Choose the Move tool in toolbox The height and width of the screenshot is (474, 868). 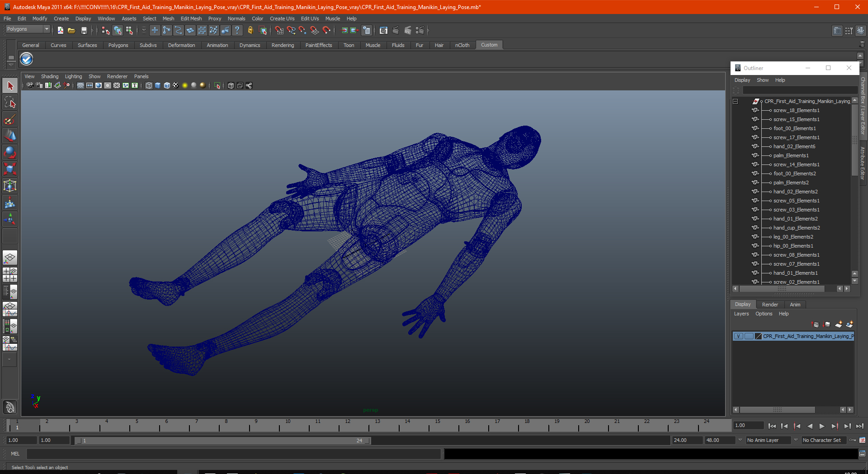pyautogui.click(x=10, y=136)
